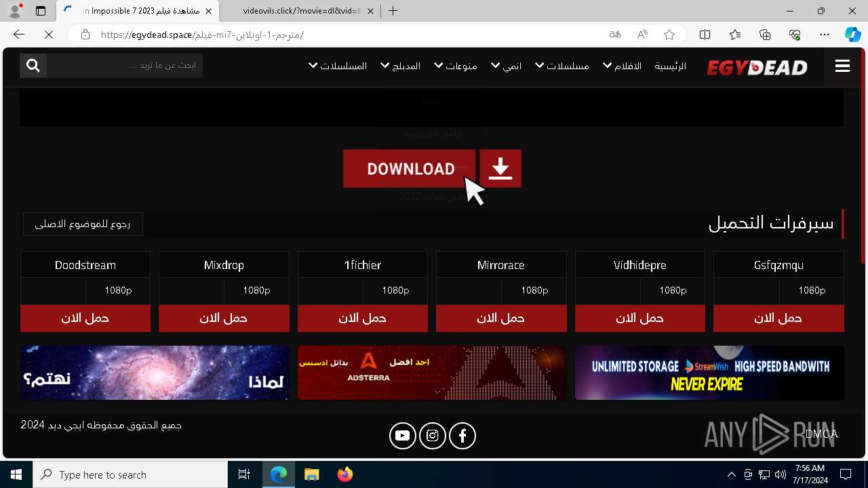
Task: Open the StreamWish unlimited storage banner
Action: click(709, 373)
